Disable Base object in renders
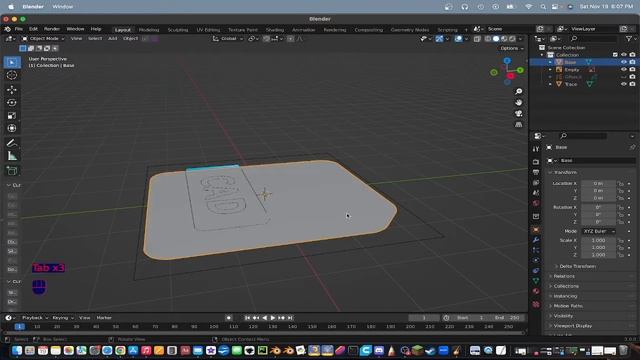The image size is (640, 360). click(x=632, y=62)
